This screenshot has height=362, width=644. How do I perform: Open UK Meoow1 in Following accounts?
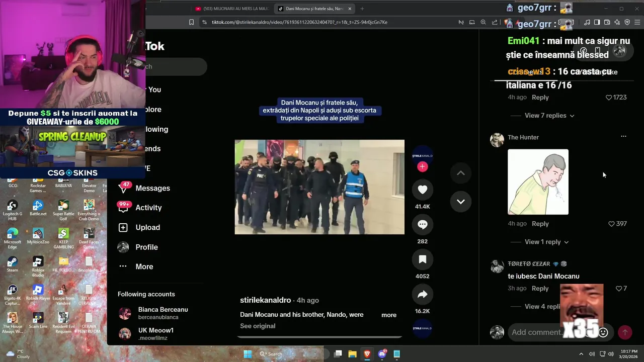tap(146, 334)
